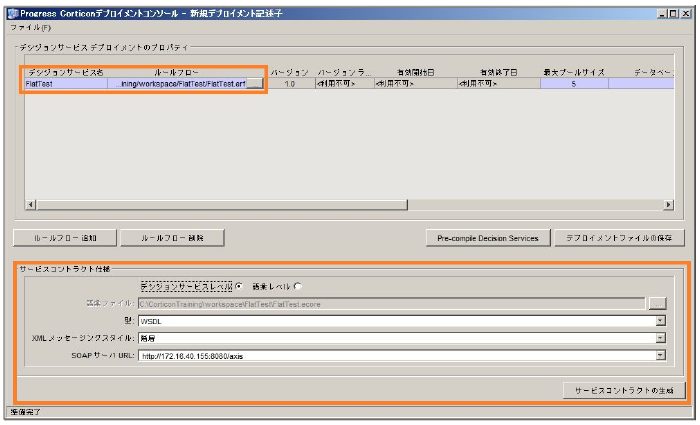Open the 型 WSDL dropdown
Viewport: 700px width, 425px height.
click(x=661, y=321)
